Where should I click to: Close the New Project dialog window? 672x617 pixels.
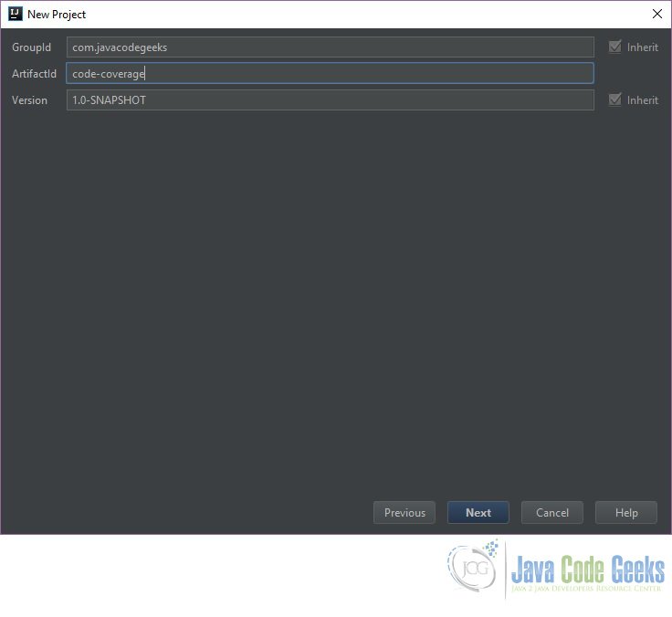(x=657, y=14)
